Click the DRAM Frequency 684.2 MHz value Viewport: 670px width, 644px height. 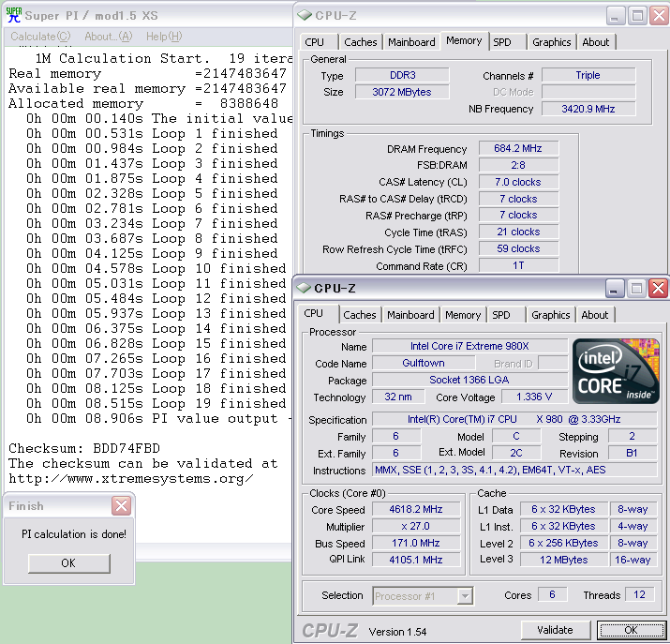[518, 148]
